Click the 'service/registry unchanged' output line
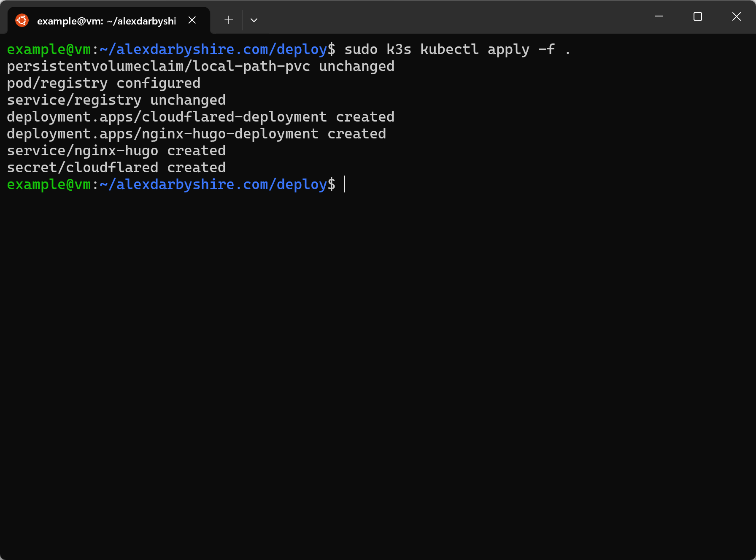The width and height of the screenshot is (756, 560). click(116, 100)
